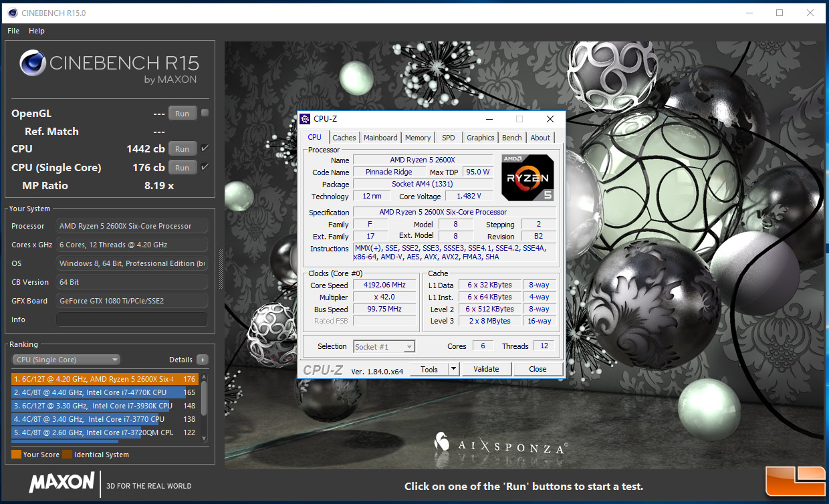This screenshot has height=504, width=829.
Task: Uncheck the CPU (Single Core) test checkbox
Action: pyautogui.click(x=205, y=167)
